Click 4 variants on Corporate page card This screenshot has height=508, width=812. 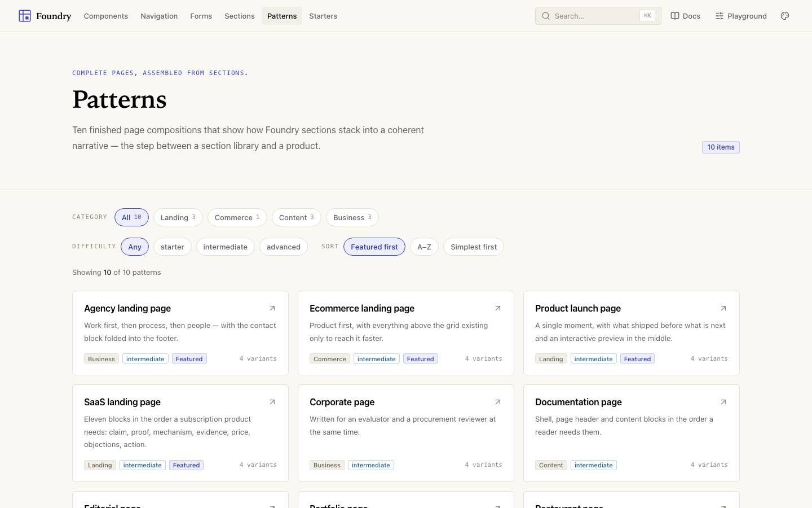pyautogui.click(x=483, y=465)
